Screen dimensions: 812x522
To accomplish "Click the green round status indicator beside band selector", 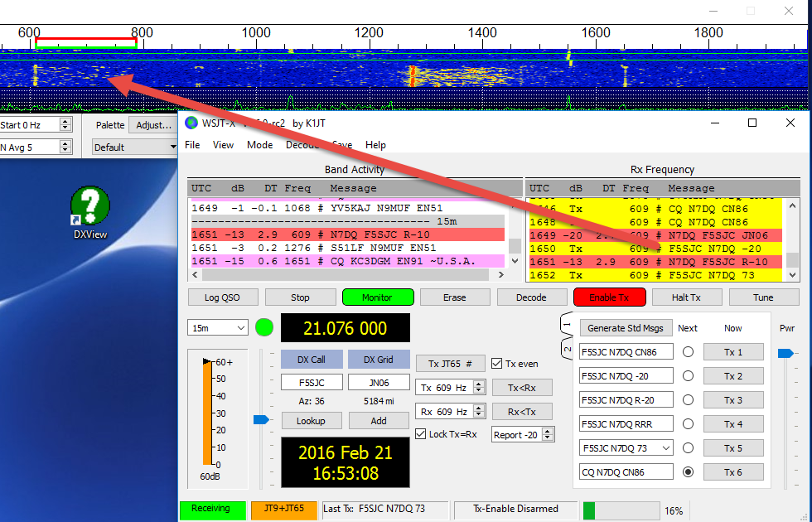I will click(264, 328).
